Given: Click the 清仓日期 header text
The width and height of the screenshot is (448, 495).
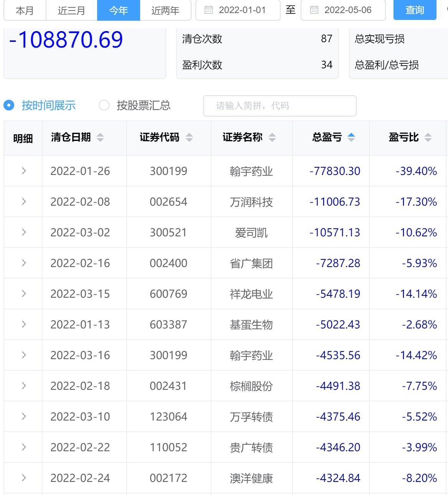Looking at the screenshot, I should (x=71, y=137).
